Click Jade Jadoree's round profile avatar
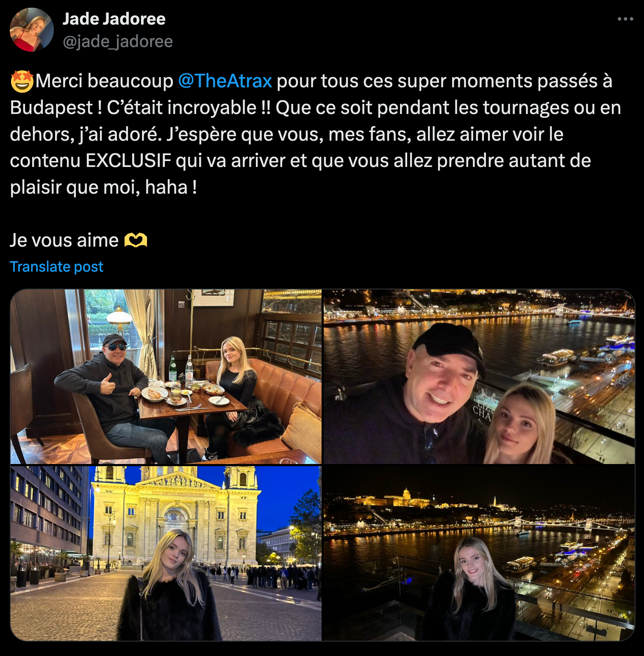This screenshot has width=644, height=656. coord(32,30)
